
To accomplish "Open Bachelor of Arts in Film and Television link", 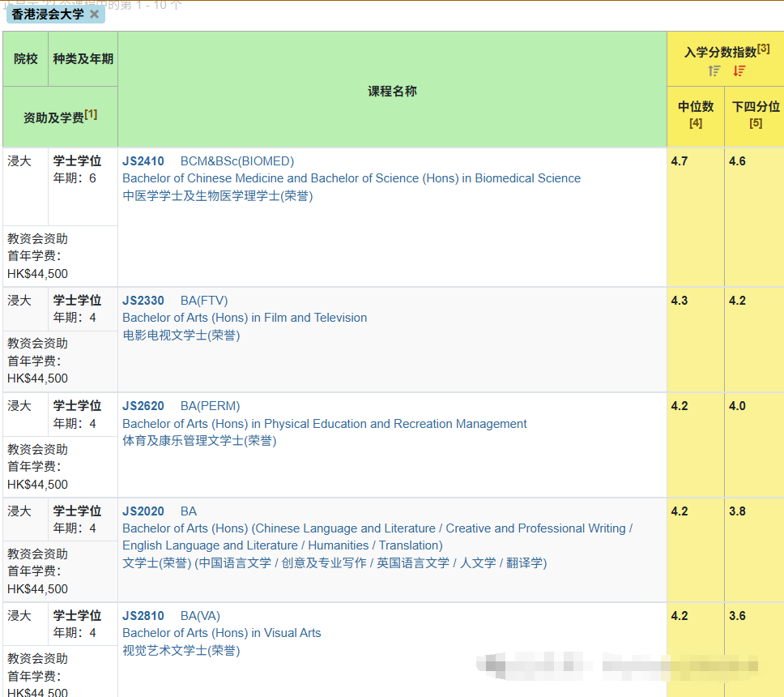I will pos(245,318).
